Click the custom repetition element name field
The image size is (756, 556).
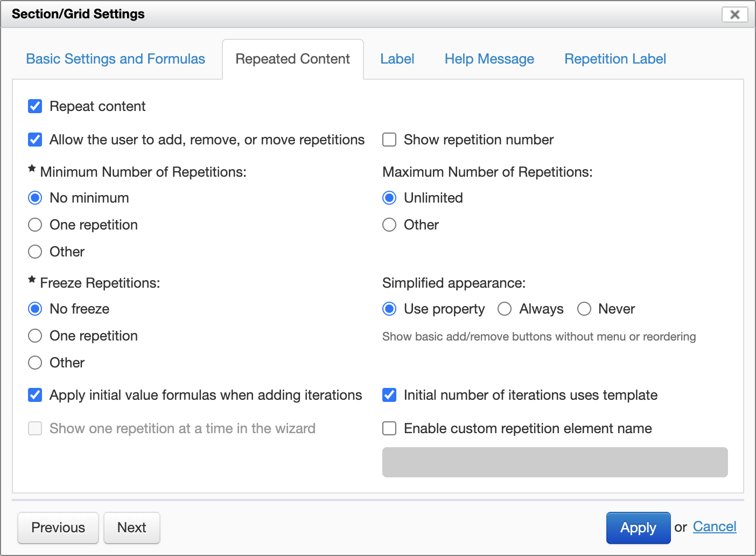555,462
